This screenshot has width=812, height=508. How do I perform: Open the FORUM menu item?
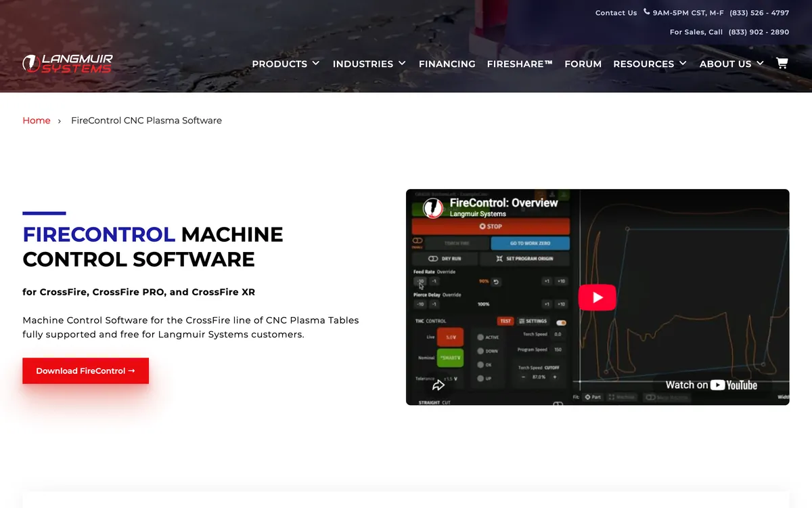point(583,64)
